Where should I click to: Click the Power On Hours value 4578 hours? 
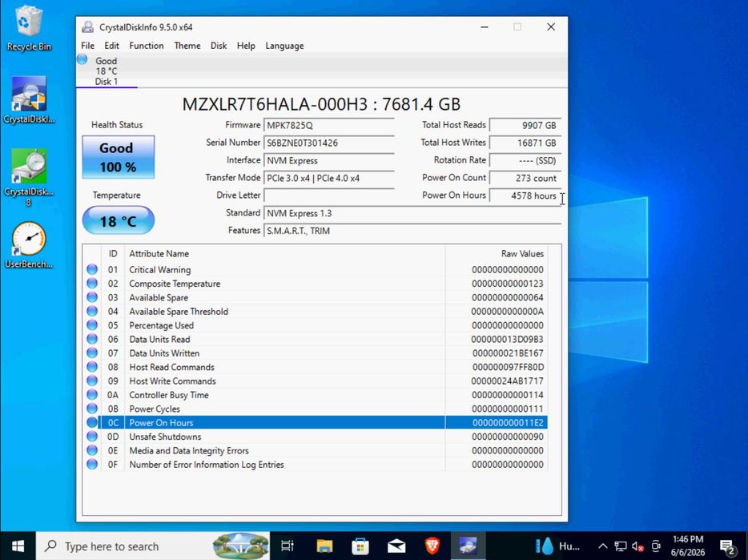(525, 195)
